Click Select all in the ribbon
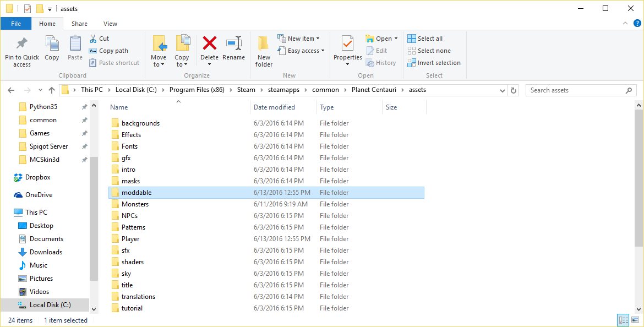The width and height of the screenshot is (644, 327). 425,39
